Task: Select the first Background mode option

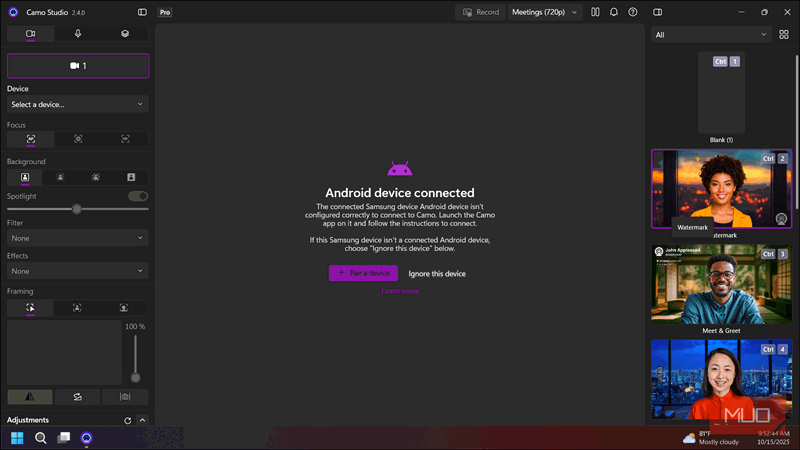Action: pyautogui.click(x=25, y=177)
